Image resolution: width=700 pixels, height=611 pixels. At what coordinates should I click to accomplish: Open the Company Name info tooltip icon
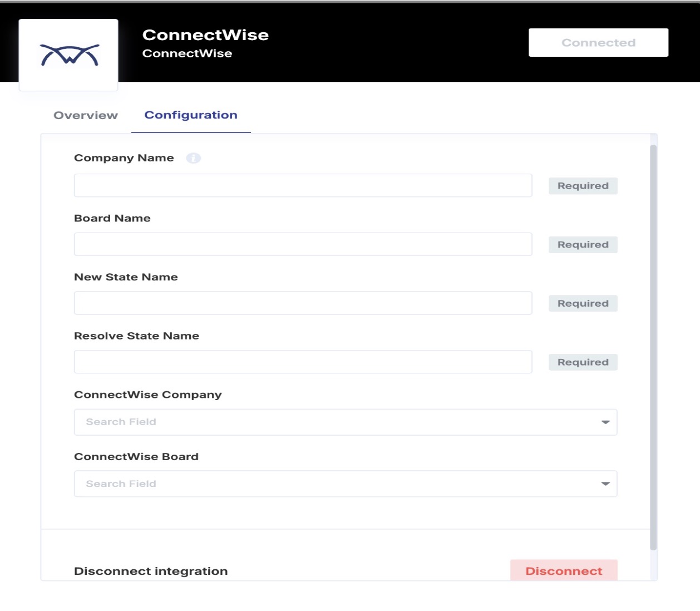tap(193, 157)
